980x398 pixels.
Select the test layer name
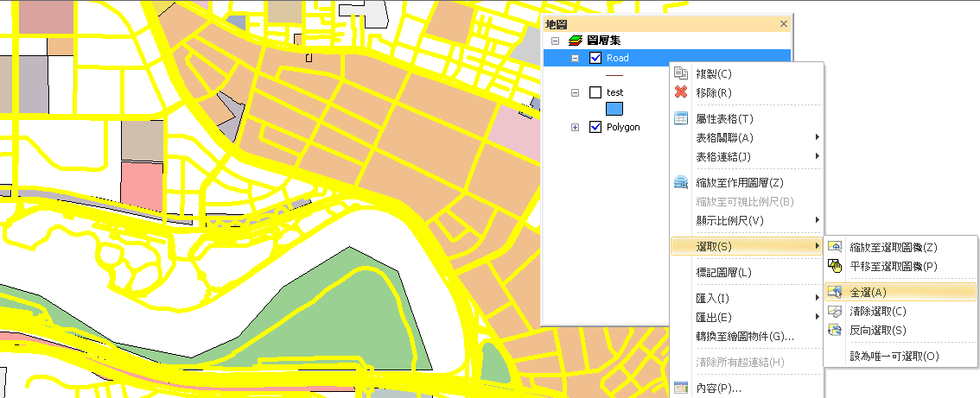[615, 92]
